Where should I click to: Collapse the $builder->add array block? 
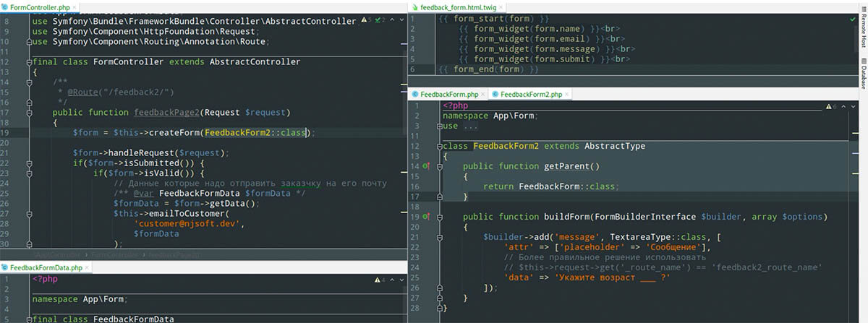click(440, 237)
